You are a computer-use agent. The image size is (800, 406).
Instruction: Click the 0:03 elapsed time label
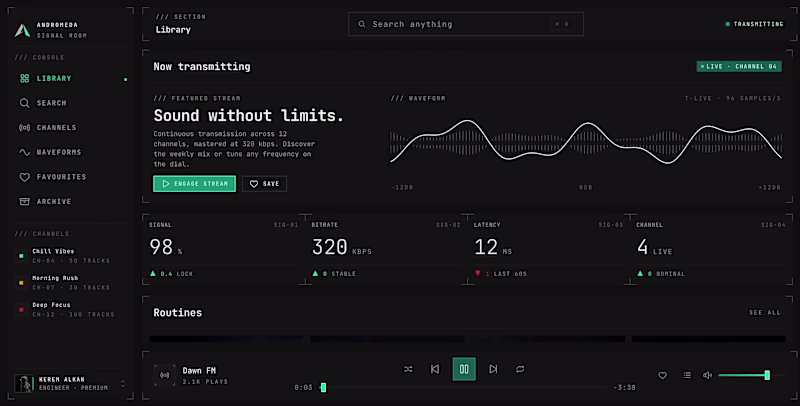point(303,388)
